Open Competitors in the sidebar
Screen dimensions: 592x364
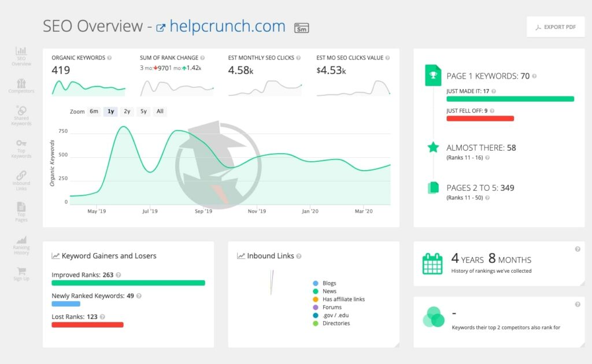[x=21, y=86]
